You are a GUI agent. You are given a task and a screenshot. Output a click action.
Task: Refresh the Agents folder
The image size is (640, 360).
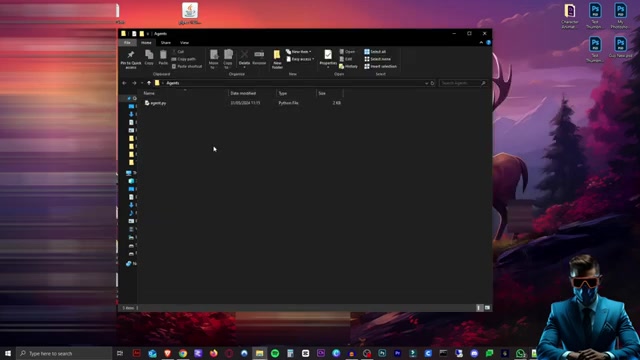(433, 83)
